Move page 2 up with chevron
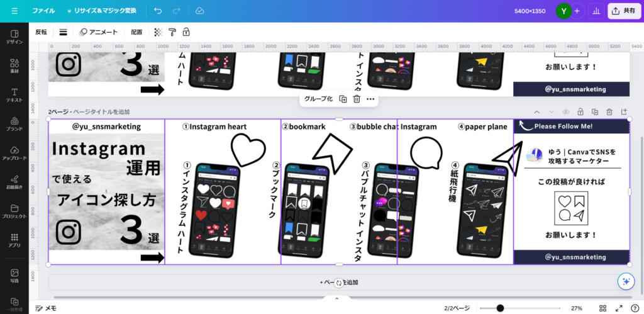 point(536,112)
